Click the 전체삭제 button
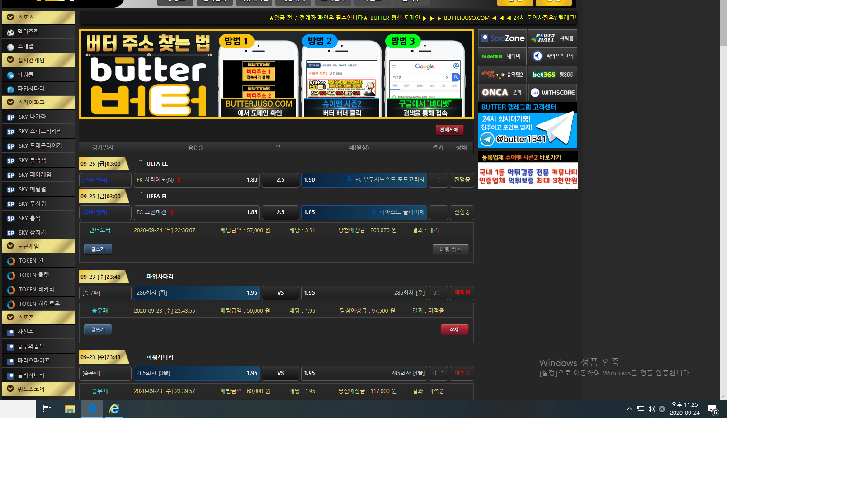This screenshot has height=488, width=868. pos(449,130)
